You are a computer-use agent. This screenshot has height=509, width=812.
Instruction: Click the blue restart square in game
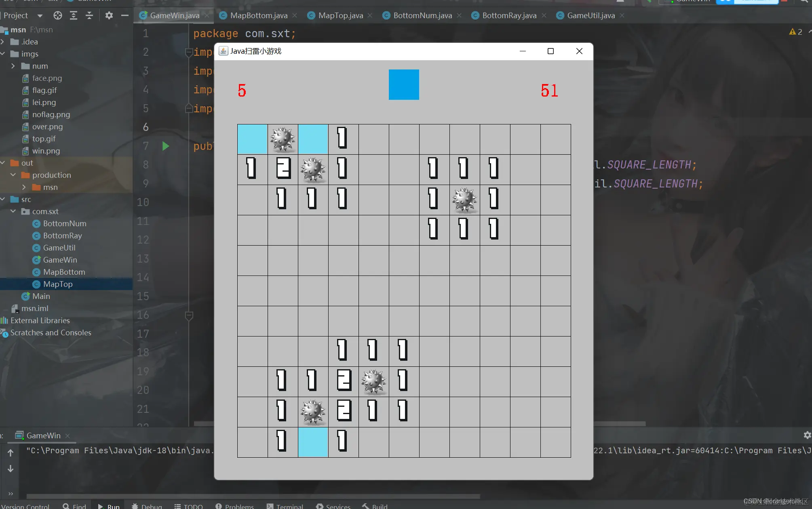point(403,84)
